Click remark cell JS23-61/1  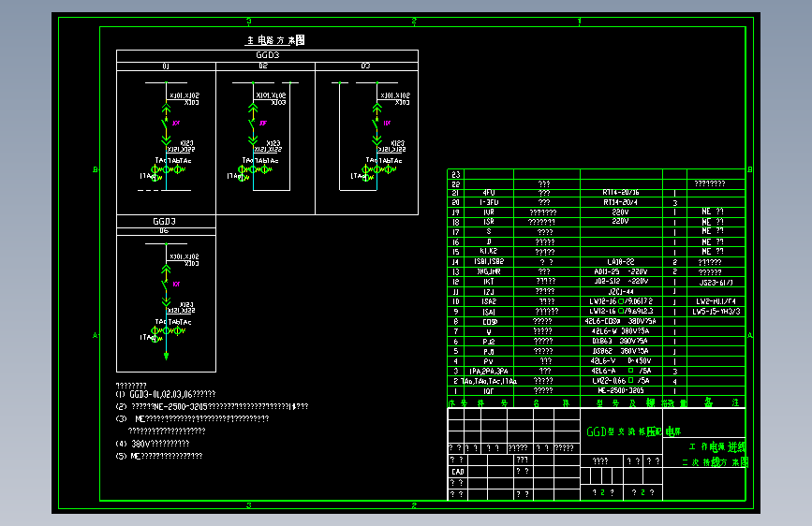coord(716,283)
